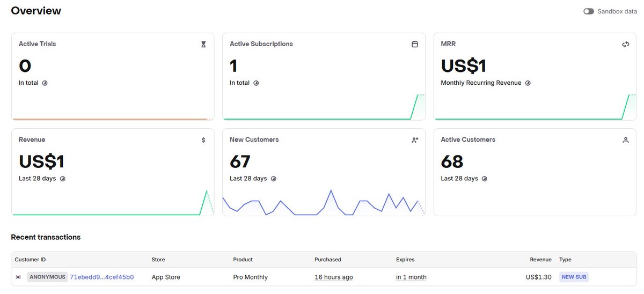The width and height of the screenshot is (644, 294).
Task: Click the Recent transactions heading
Action: pyautogui.click(x=46, y=237)
